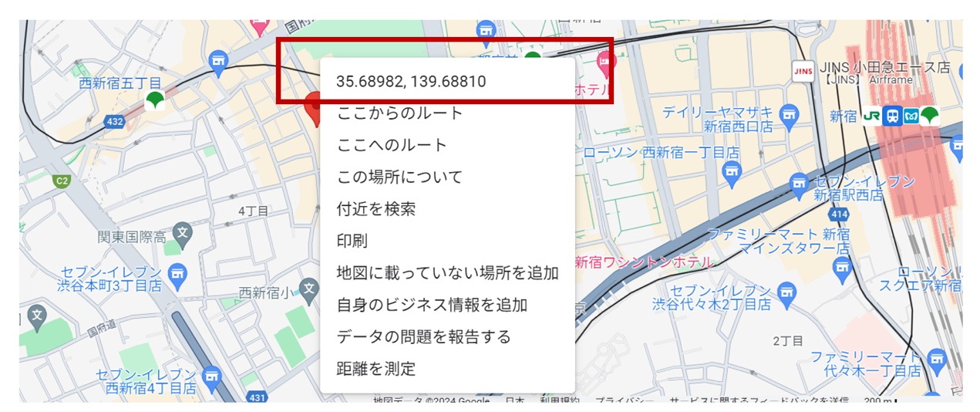The height and width of the screenshot is (412, 980).
Task: Click the C2 expressway shield
Action: coord(62,181)
